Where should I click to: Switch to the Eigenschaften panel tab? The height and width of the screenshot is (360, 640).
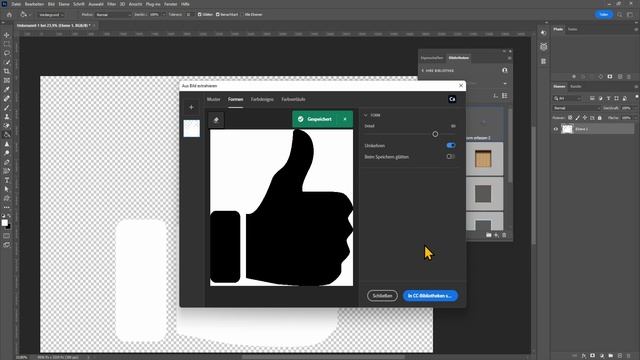(432, 58)
